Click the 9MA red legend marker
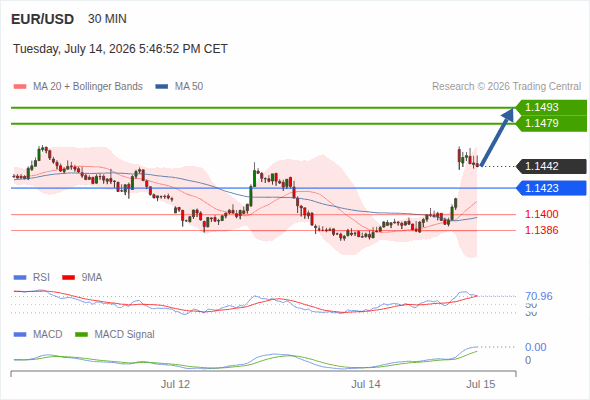The image size is (590, 400). [68, 278]
